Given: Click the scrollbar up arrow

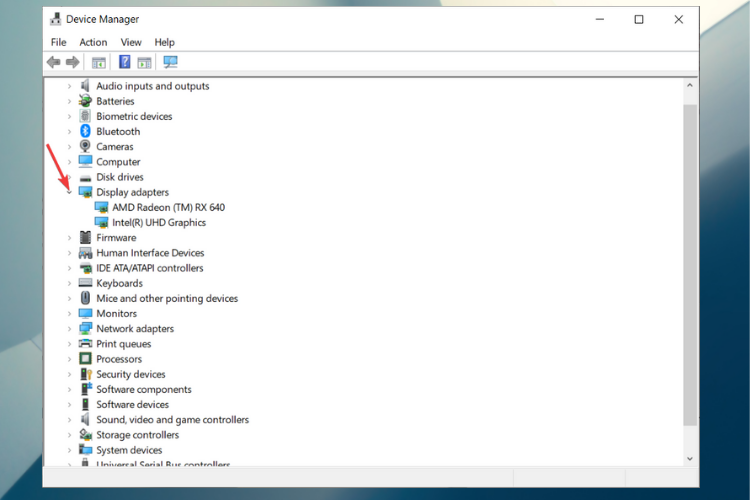Looking at the screenshot, I should point(689,86).
